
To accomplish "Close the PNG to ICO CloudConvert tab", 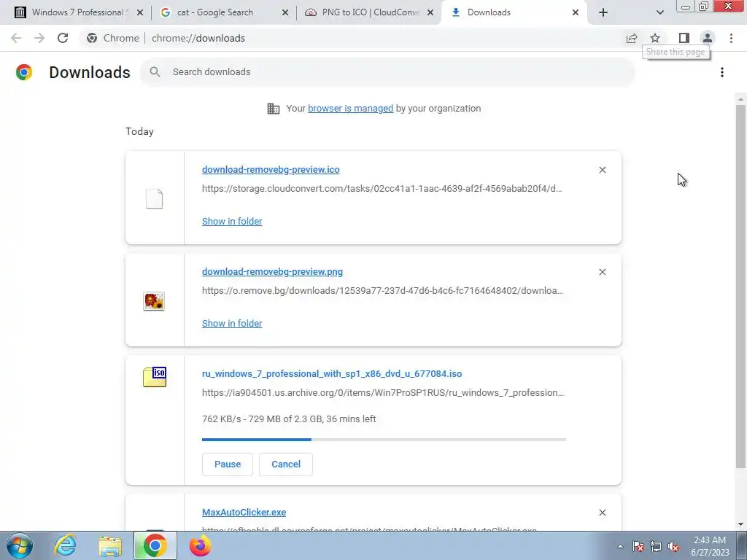I will [430, 12].
